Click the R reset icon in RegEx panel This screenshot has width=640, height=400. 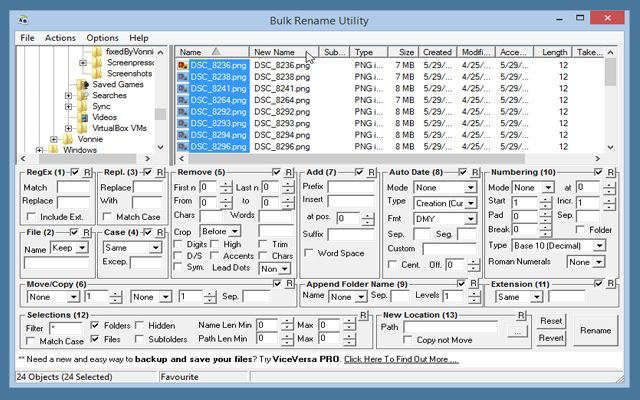pos(88,173)
